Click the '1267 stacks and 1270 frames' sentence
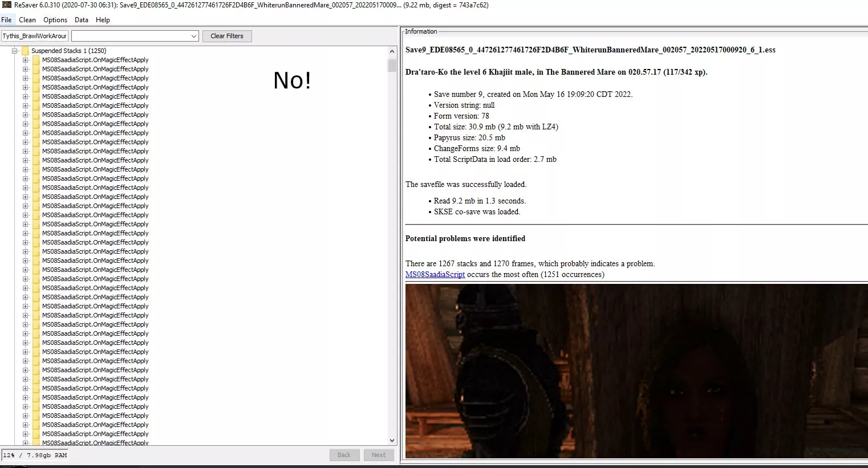Viewport: 868px width, 468px height. tap(530, 263)
